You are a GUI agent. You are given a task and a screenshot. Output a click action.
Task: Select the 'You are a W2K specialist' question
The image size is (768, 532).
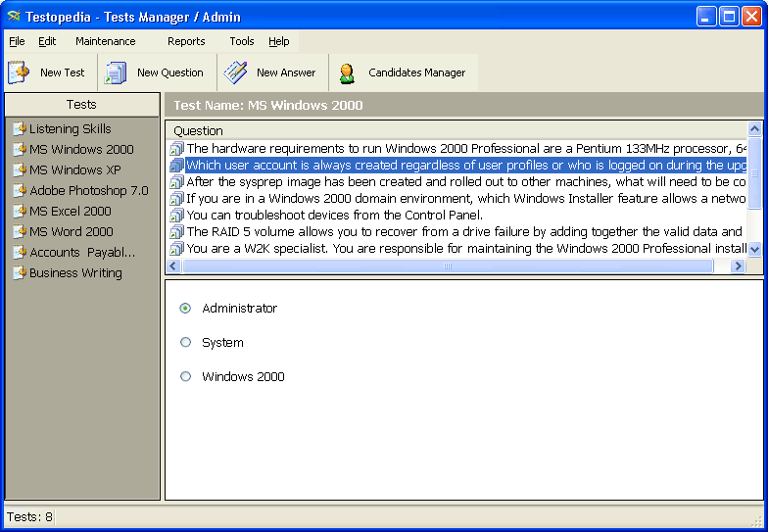456,249
